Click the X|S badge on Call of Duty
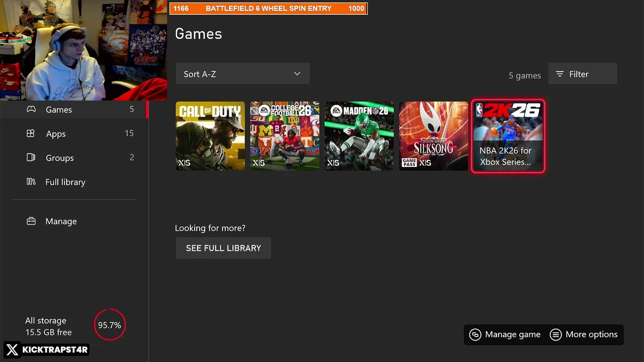Image resolution: width=644 pixels, height=362 pixels. coord(184,163)
